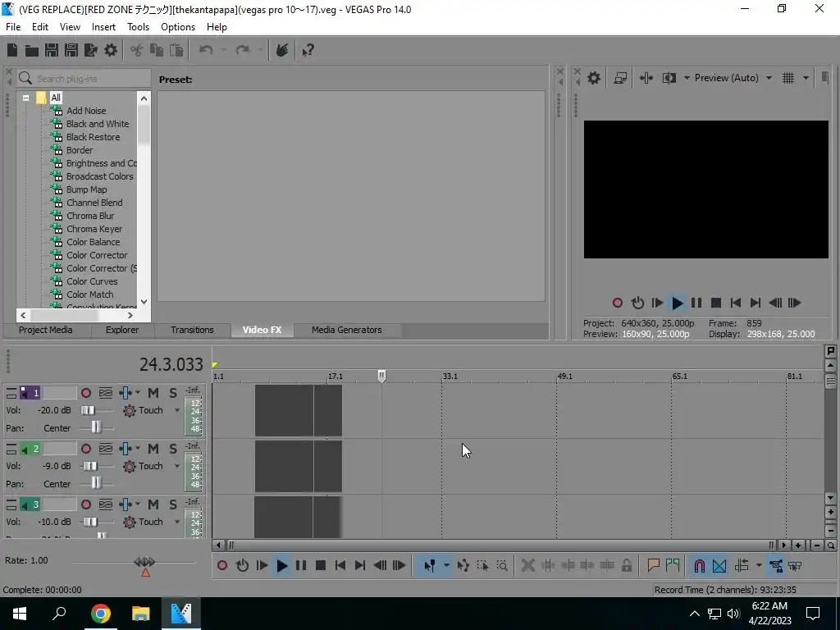Toggle Auto Ripple in the timeline toolbar
Viewport: 840px width, 630px height.
point(742,565)
